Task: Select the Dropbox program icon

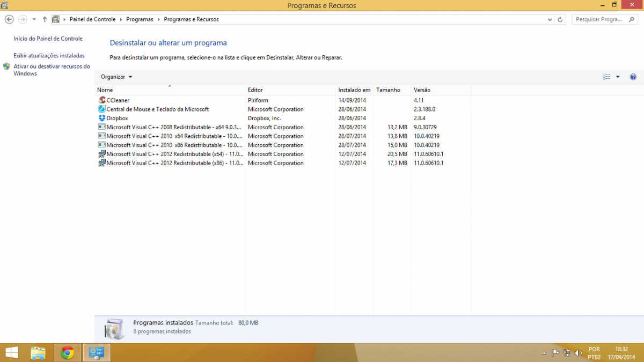Action: [x=102, y=118]
